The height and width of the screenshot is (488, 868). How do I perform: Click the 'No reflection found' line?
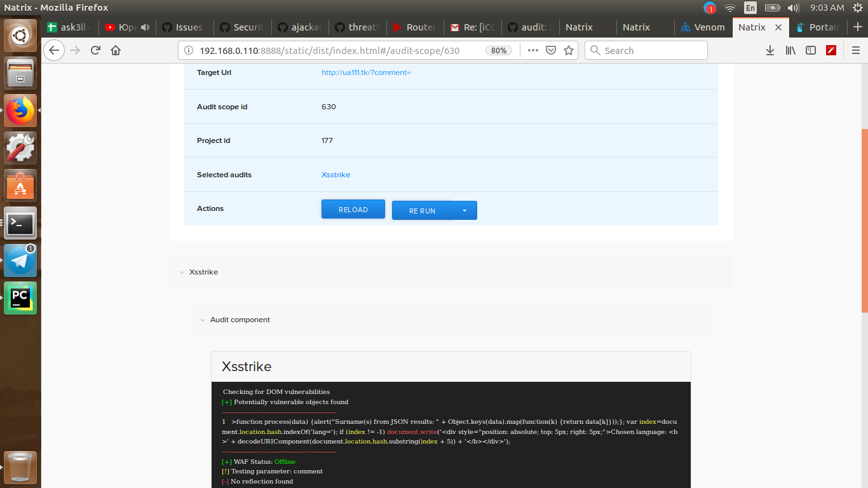(257, 482)
